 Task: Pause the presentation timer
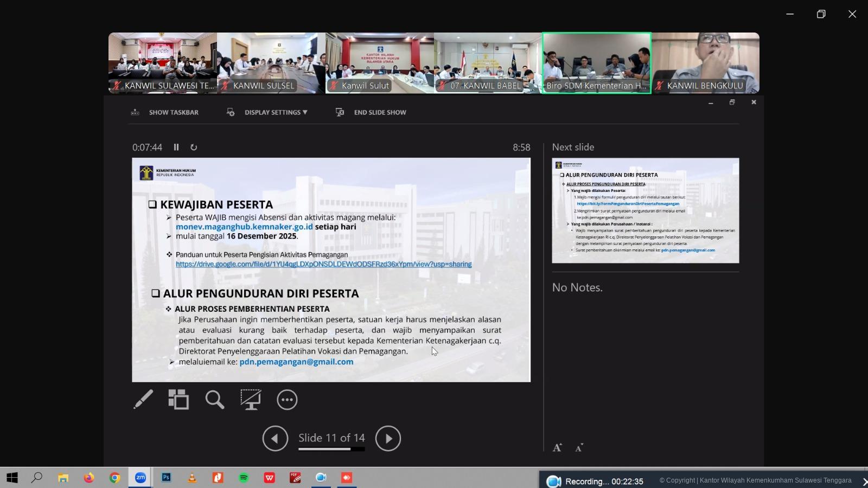(176, 147)
